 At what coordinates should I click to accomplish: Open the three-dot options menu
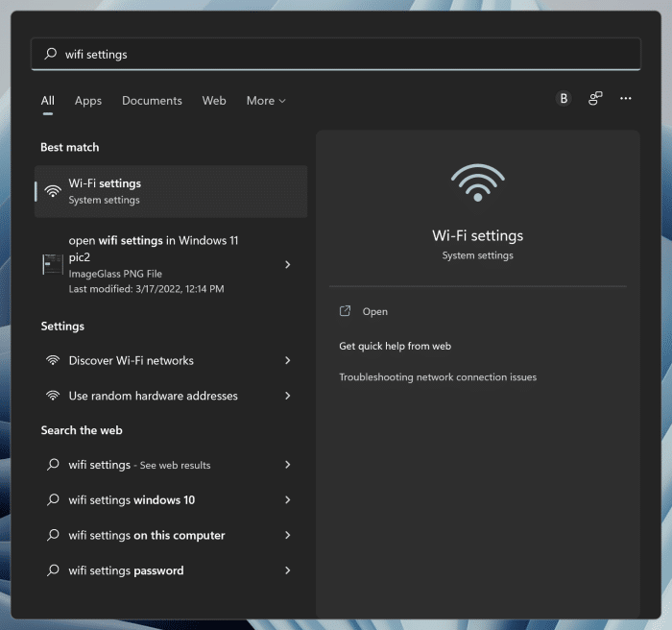pyautogui.click(x=625, y=99)
